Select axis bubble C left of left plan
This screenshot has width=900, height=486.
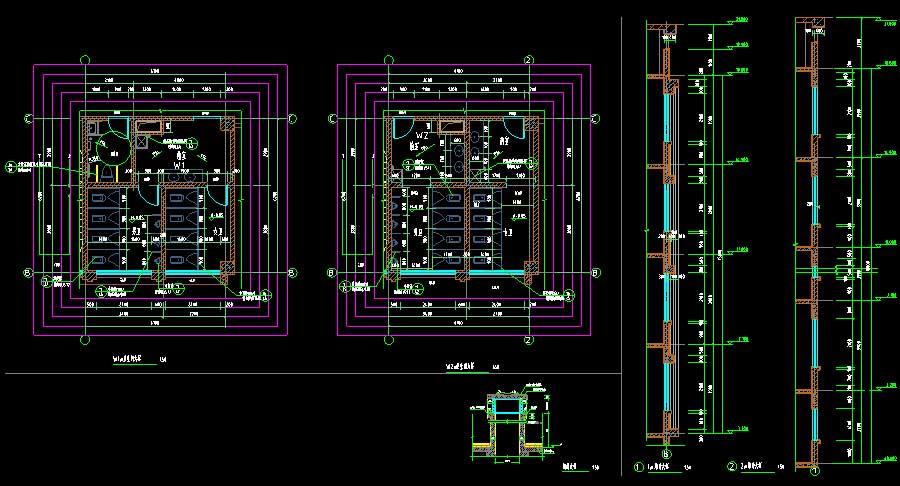tap(29, 120)
